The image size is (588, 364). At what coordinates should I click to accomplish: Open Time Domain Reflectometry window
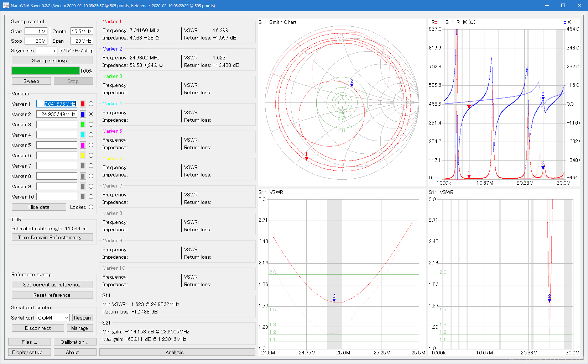(52, 237)
